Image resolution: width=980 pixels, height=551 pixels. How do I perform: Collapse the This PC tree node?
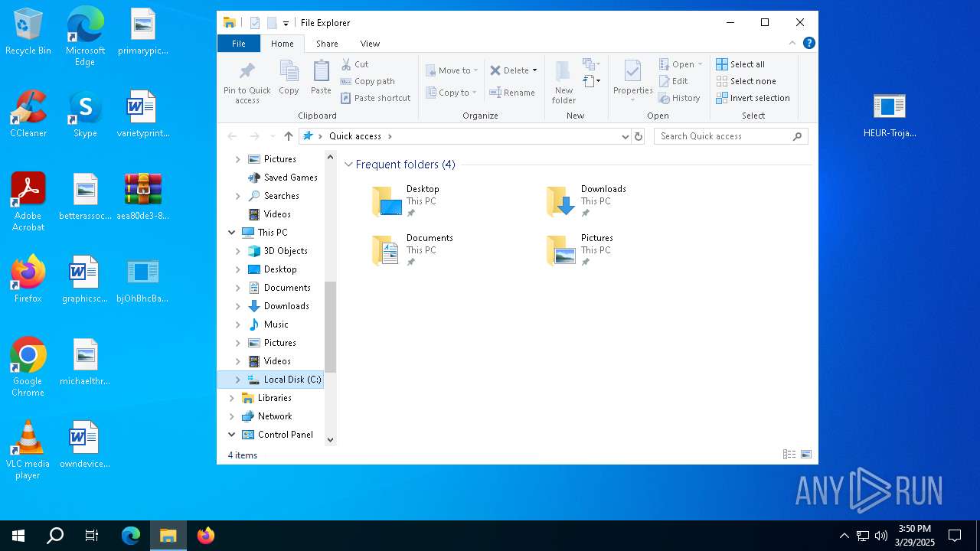[231, 233]
